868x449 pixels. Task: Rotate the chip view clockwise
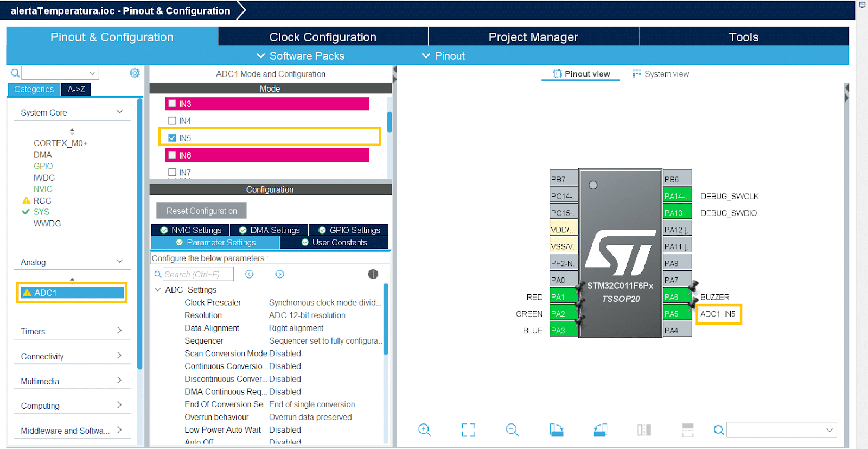coord(556,430)
